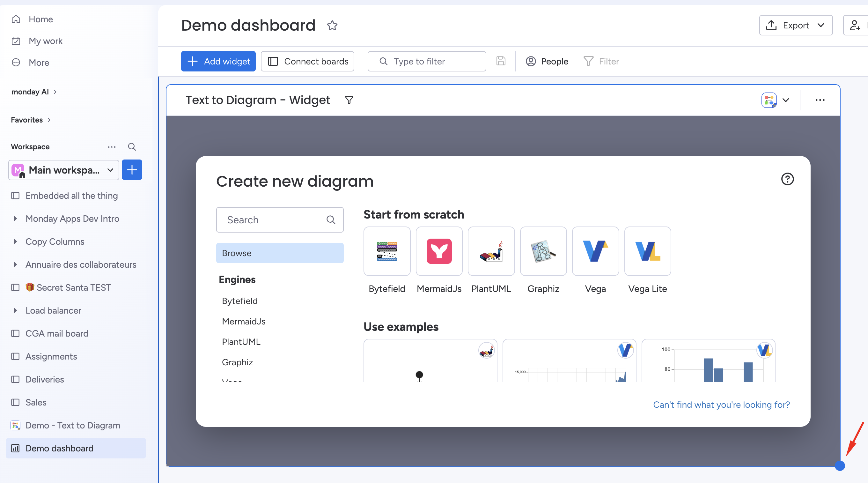Open widget three-dot options menu
Viewport: 868px width, 483px height.
(820, 100)
